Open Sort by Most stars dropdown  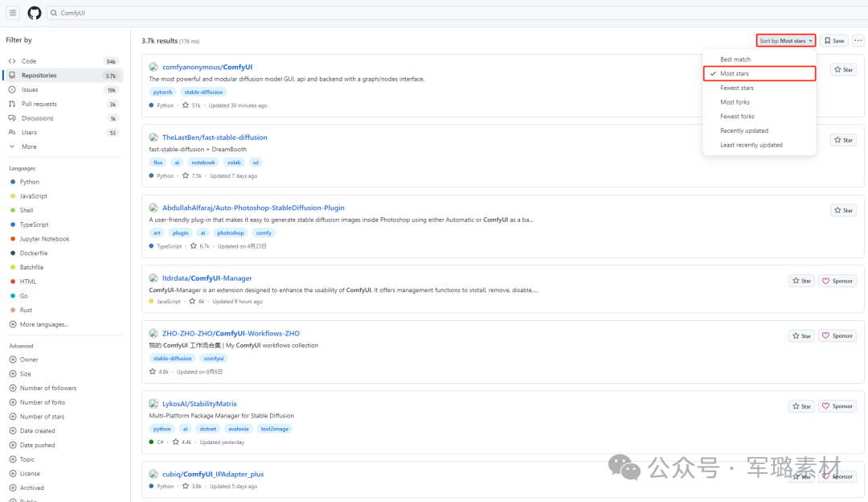click(785, 40)
